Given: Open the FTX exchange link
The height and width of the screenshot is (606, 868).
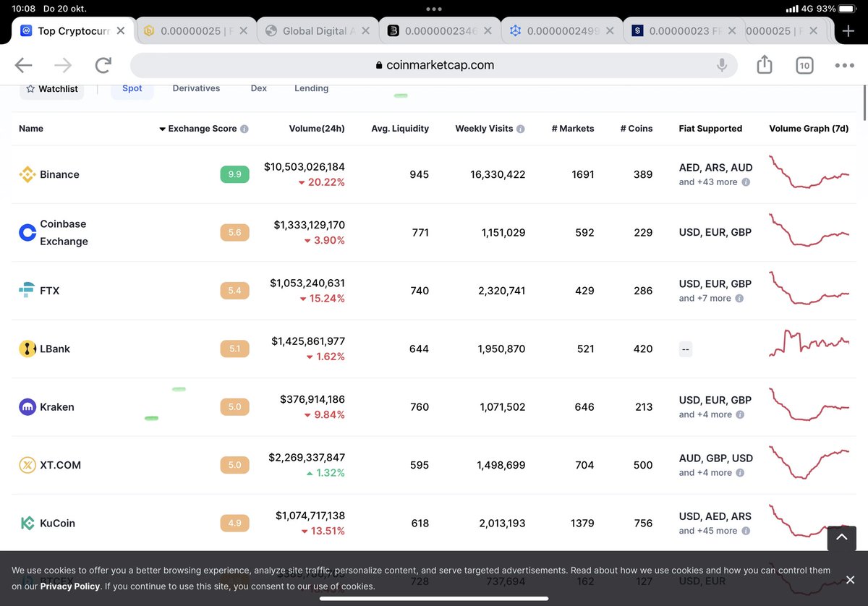Looking at the screenshot, I should (x=49, y=291).
